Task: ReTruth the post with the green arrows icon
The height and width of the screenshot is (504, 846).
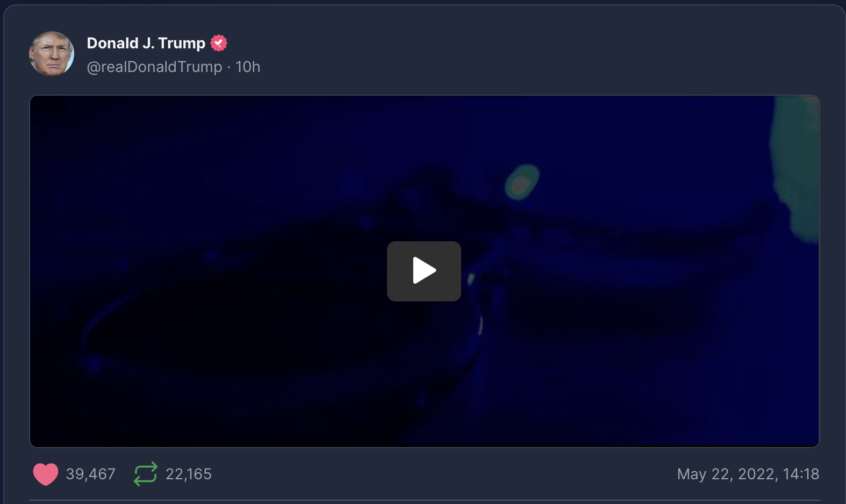Action: [145, 474]
